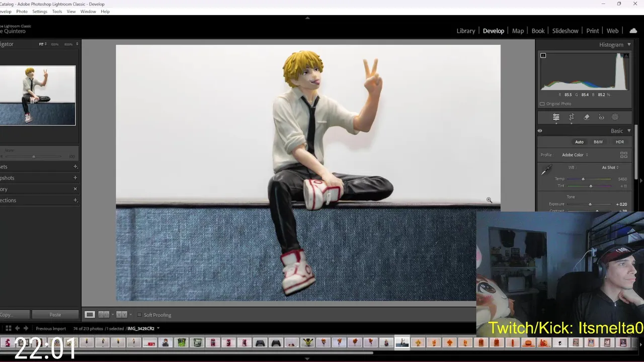Set Navigator zoom to 100%
The height and width of the screenshot is (362, 644).
[54, 44]
